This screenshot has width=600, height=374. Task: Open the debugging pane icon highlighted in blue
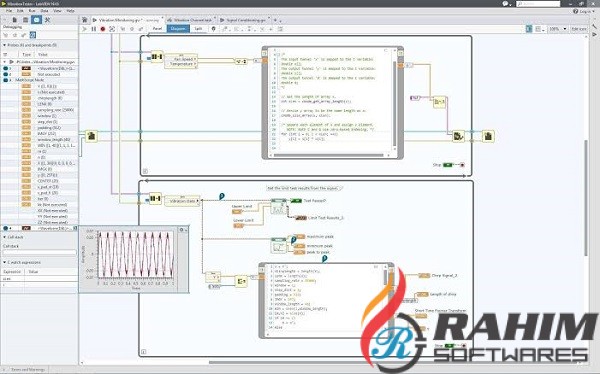36,20
